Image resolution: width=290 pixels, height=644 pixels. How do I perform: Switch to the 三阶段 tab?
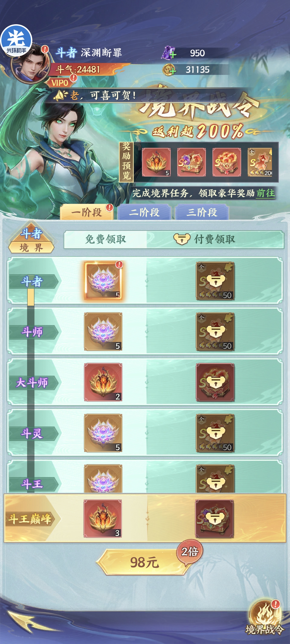coord(202,212)
